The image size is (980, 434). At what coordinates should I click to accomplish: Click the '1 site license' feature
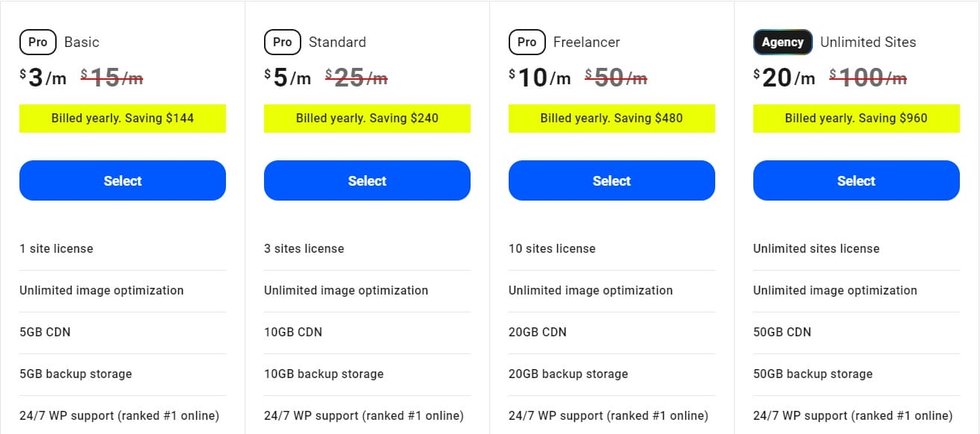57,248
